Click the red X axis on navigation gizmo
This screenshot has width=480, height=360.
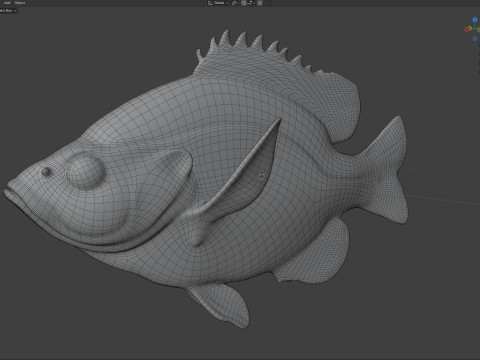466,30
